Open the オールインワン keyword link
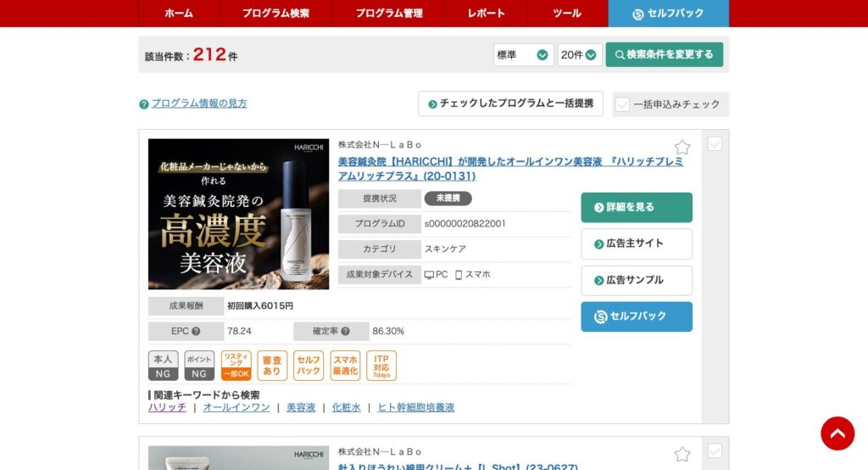Image resolution: width=868 pixels, height=470 pixels. click(236, 407)
